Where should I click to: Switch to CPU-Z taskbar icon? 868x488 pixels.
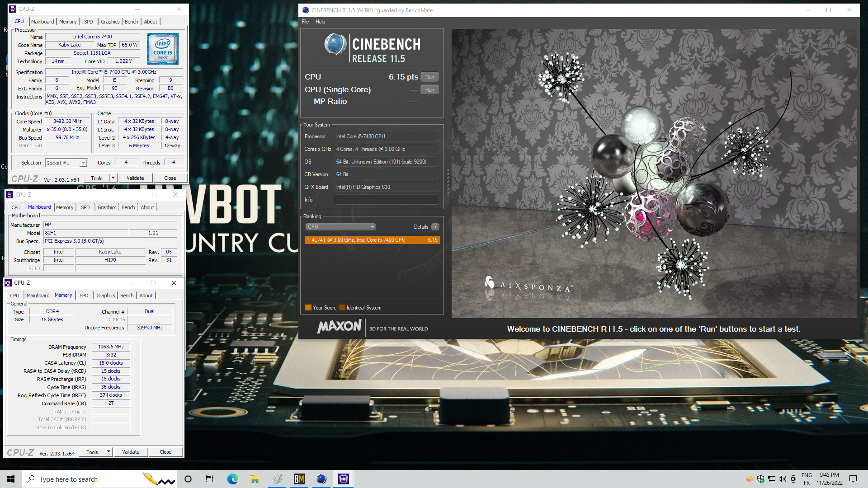pos(344,479)
